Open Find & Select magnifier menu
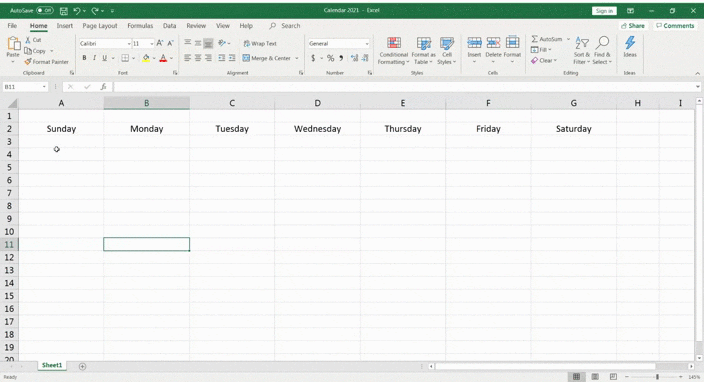704x382 pixels. [603, 50]
